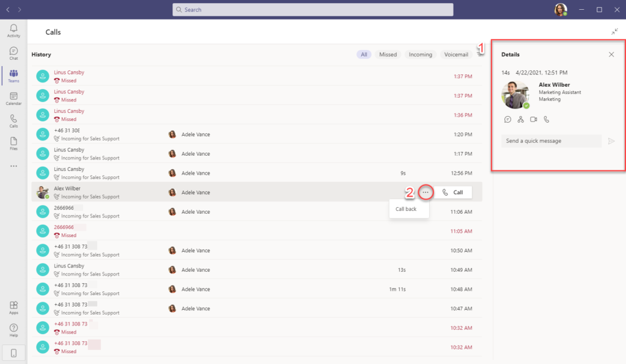This screenshot has height=364, width=626.
Task: Filter history by Incoming calls
Action: (x=421, y=54)
